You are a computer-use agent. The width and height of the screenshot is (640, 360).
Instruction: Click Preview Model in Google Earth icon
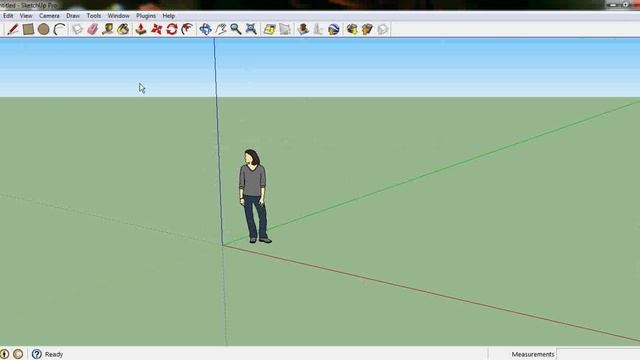[334, 29]
